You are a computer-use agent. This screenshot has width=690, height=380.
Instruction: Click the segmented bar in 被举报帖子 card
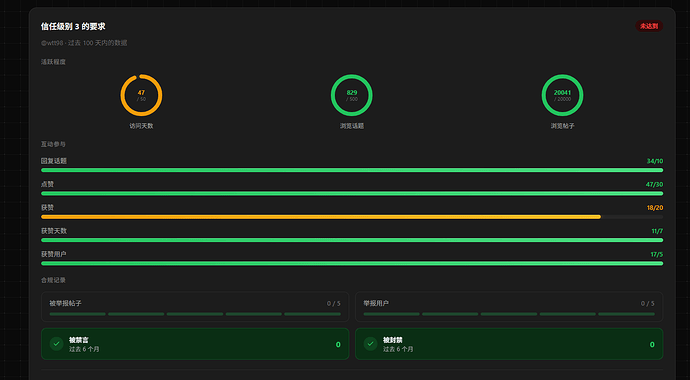pos(195,314)
